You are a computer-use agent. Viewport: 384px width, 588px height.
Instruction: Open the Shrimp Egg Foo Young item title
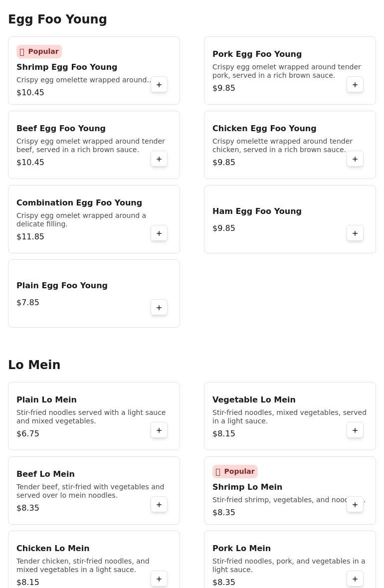click(x=67, y=67)
